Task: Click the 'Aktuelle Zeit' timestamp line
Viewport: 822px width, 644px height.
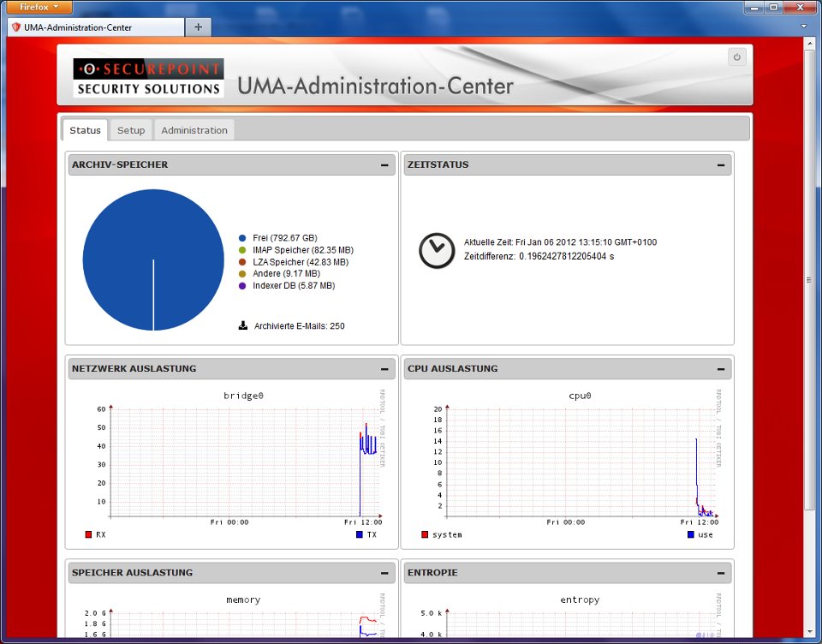Action: coord(560,242)
